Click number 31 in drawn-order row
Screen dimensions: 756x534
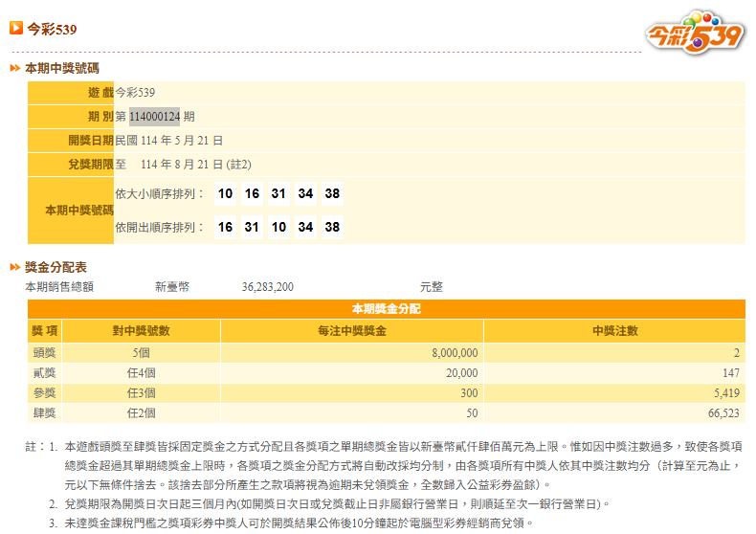(x=252, y=227)
